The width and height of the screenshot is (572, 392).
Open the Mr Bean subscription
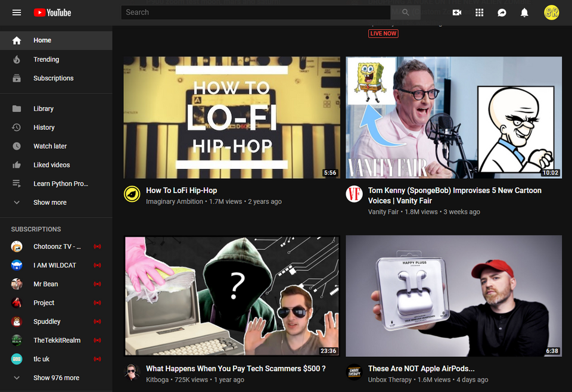click(56, 284)
